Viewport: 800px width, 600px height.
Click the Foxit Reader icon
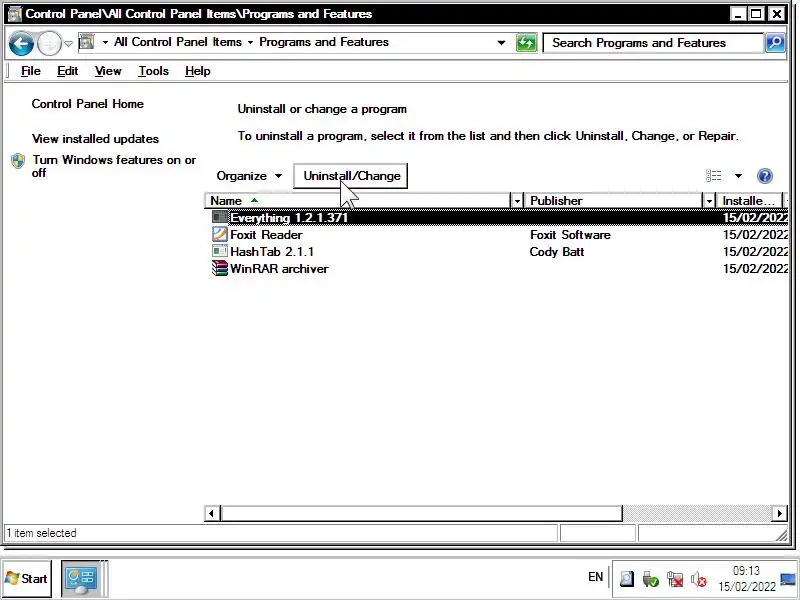pos(219,234)
